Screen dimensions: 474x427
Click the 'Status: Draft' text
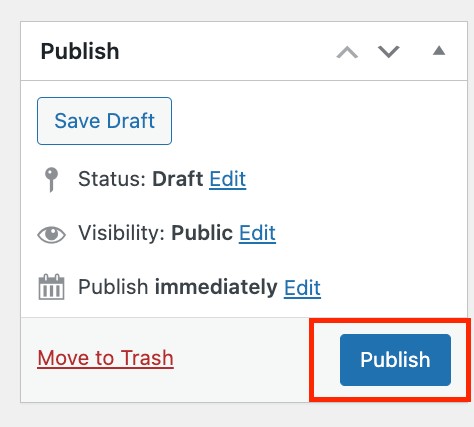pyautogui.click(x=141, y=179)
